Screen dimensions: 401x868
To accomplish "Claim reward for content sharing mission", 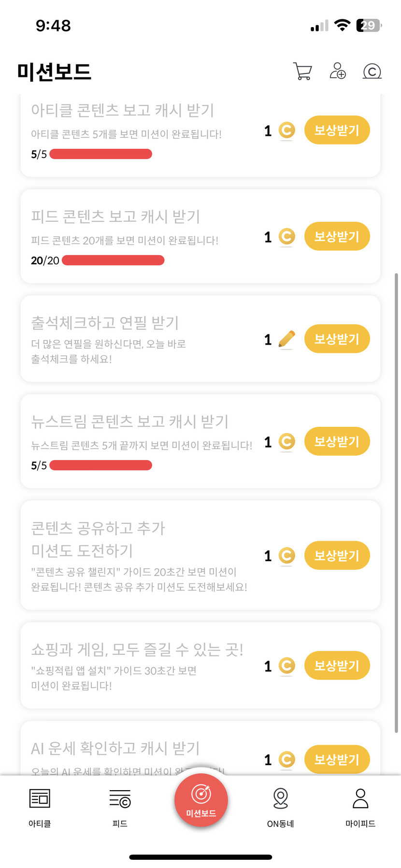I will [x=337, y=556].
